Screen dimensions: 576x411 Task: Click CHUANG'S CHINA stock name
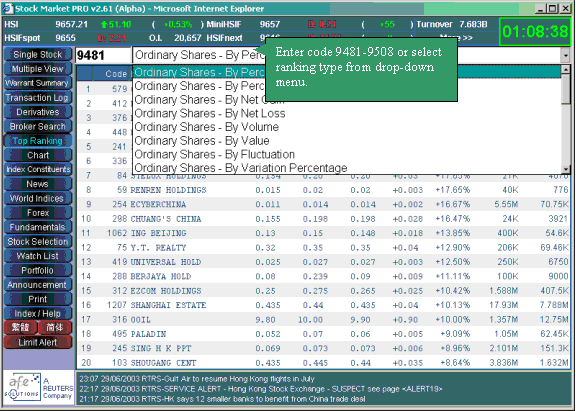(x=166, y=219)
